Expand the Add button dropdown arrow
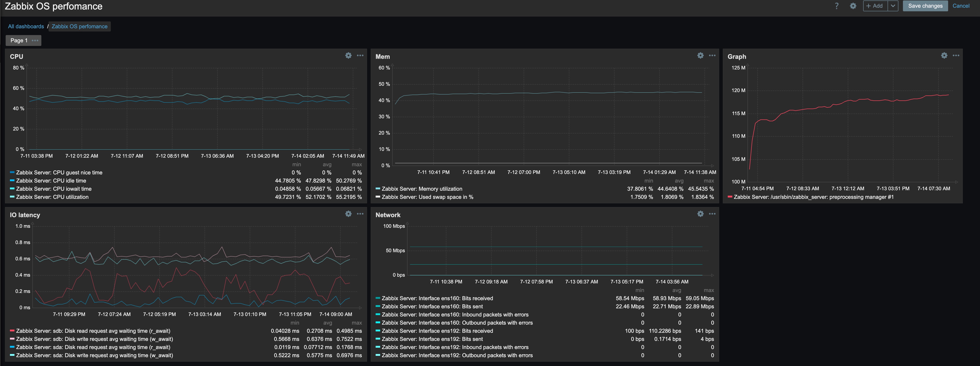This screenshot has height=366, width=980. [893, 6]
